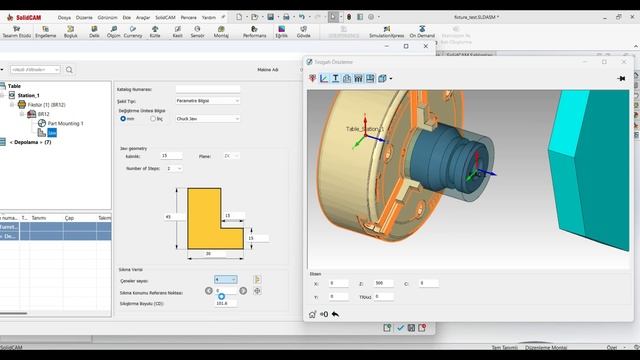Click the Engelleme ribbon tool
This screenshot has width=640, height=360.
click(x=45, y=32)
